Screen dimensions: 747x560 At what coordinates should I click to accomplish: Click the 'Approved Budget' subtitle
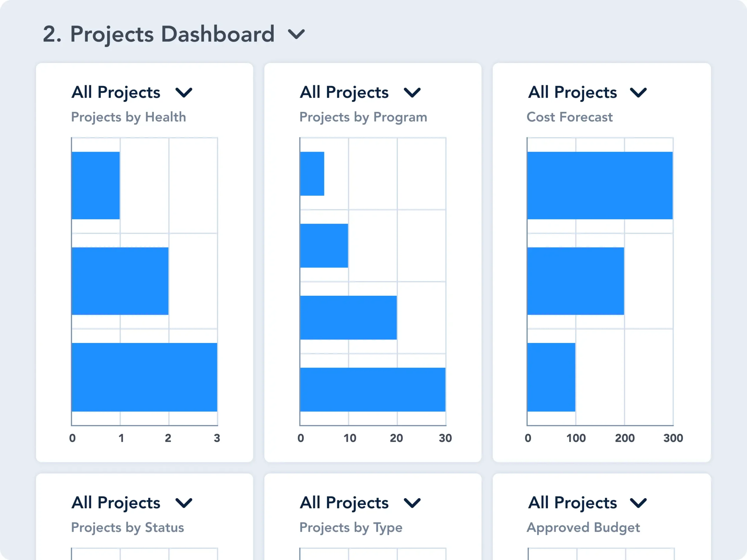(583, 527)
